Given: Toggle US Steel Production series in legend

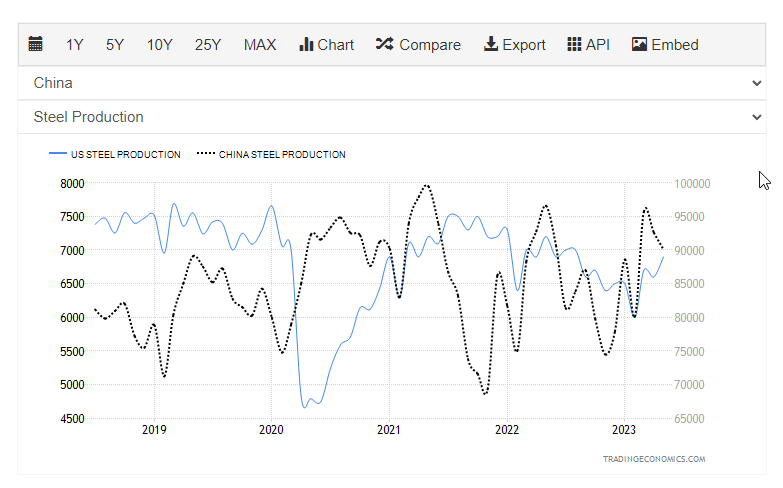Looking at the screenshot, I should 125,155.
